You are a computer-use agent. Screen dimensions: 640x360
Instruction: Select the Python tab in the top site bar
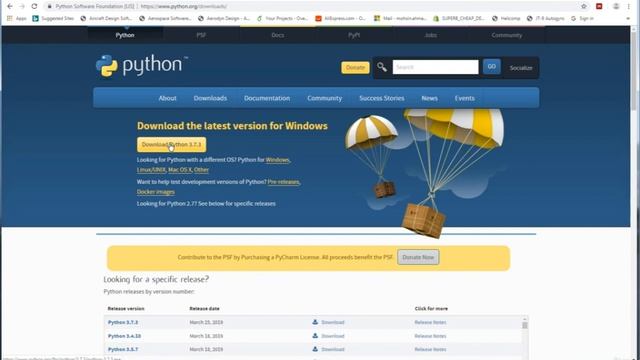pyautogui.click(x=125, y=35)
